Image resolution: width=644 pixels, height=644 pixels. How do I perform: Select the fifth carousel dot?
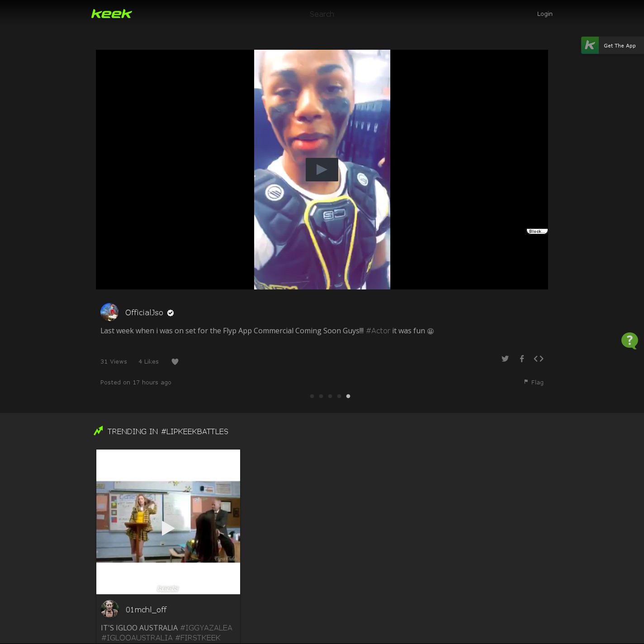pyautogui.click(x=348, y=396)
